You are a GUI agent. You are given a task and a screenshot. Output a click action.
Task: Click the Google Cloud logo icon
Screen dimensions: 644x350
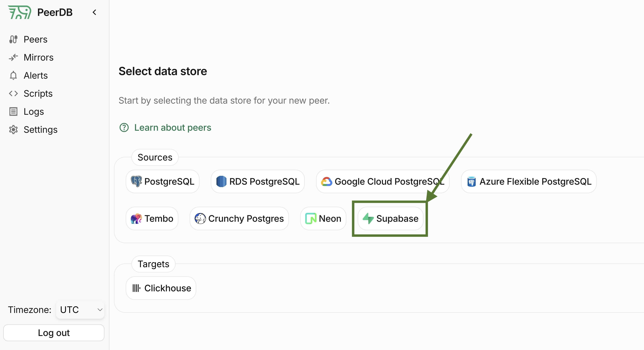pos(326,181)
